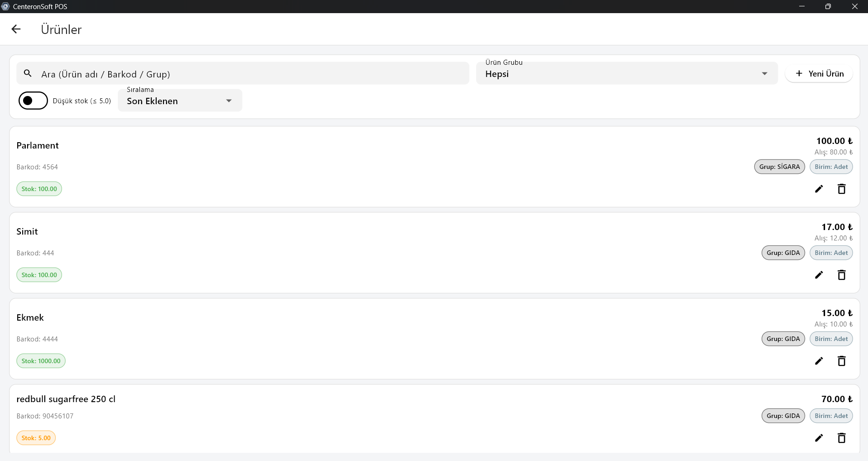868x461 pixels.
Task: Enable the Düşük stok filter switch
Action: coord(33,101)
